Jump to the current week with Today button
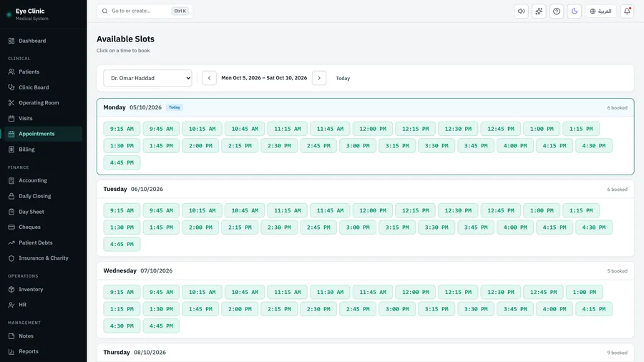This screenshot has width=644, height=362. (x=343, y=78)
